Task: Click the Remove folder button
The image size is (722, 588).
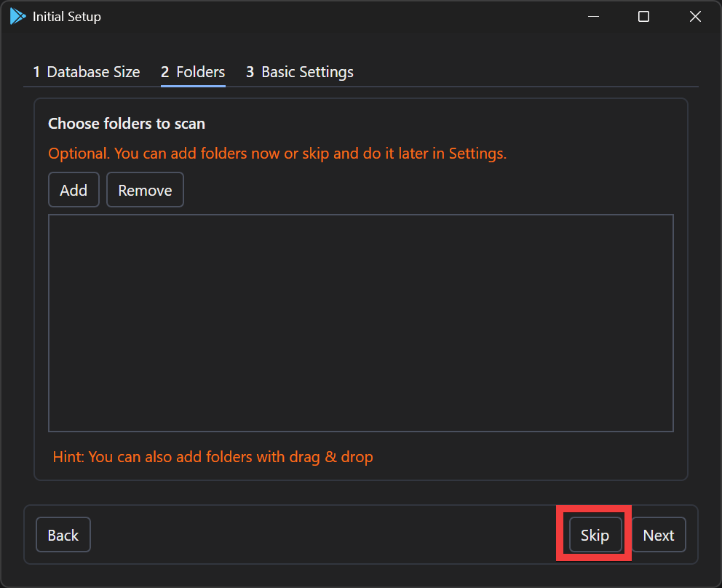Action: [x=145, y=190]
